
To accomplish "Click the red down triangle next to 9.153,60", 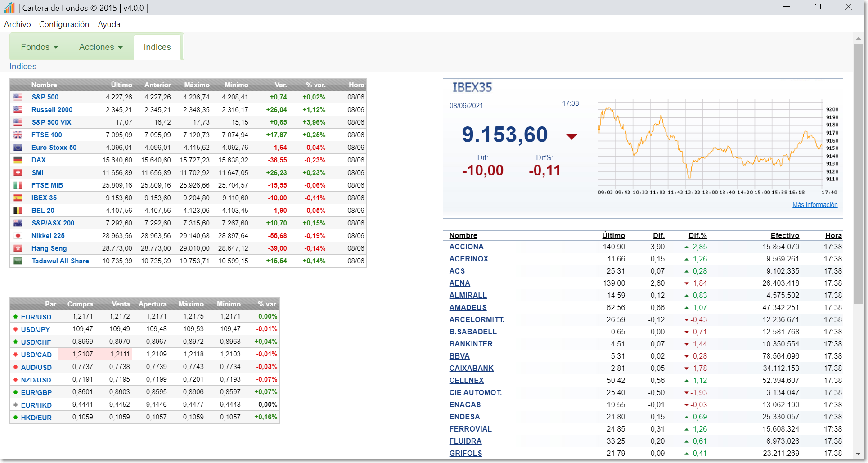I will (x=571, y=137).
